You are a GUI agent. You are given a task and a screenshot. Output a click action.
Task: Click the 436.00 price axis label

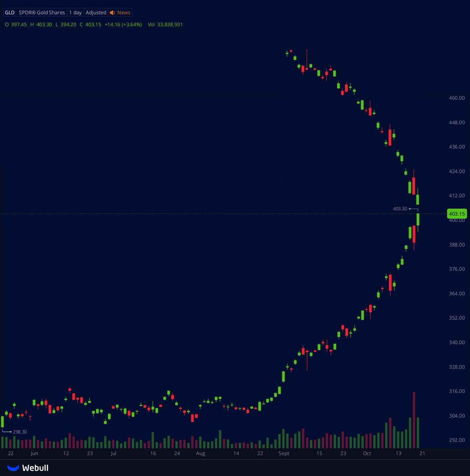pyautogui.click(x=457, y=147)
